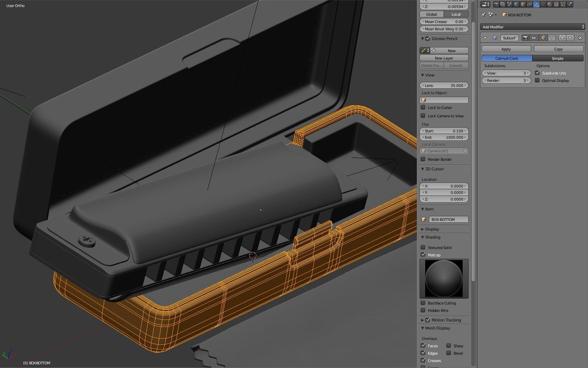
Task: Click the grease pencil datablock browse icon
Action: (425, 50)
